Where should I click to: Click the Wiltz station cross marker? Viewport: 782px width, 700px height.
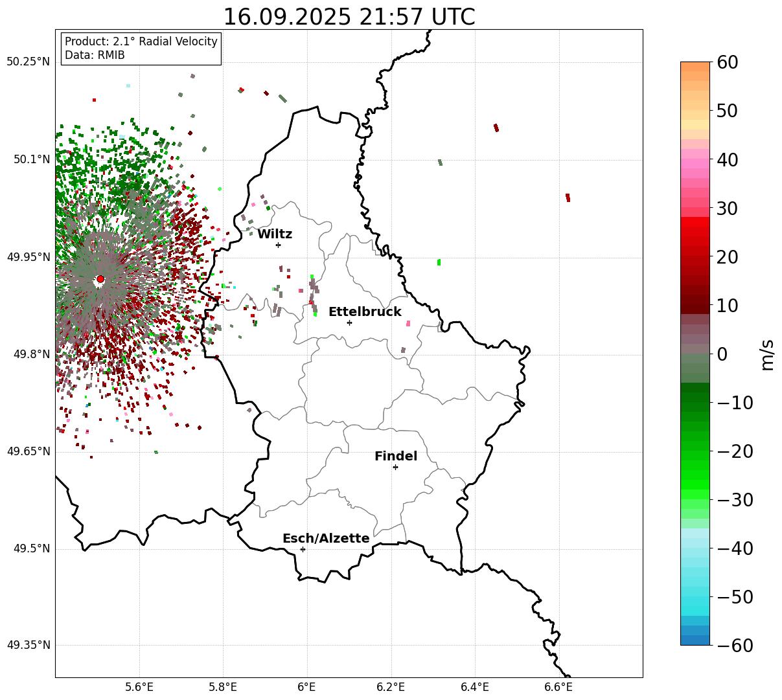278,245
